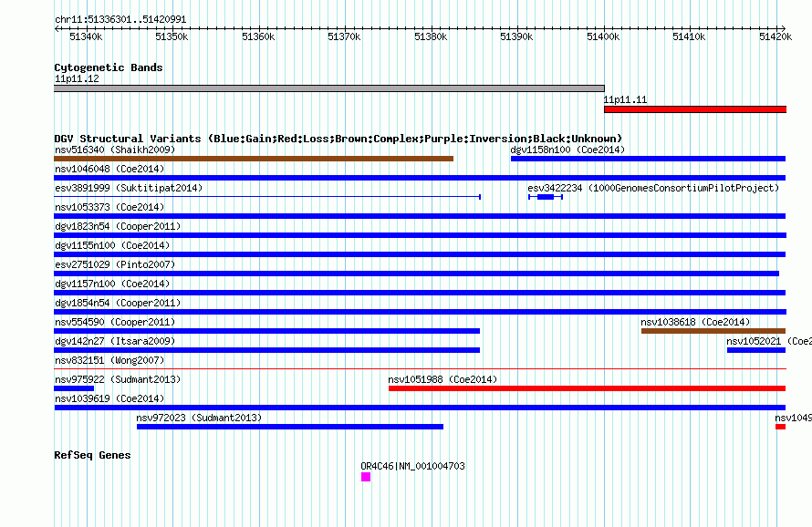The height and width of the screenshot is (527, 812).
Task: Click the 51340k ruler tick label
Action: coord(86,36)
